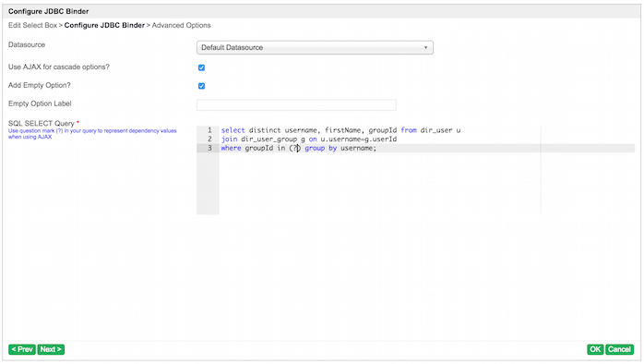This screenshot has height=364, width=644.
Task: Go back with the Prev button
Action: point(22,349)
